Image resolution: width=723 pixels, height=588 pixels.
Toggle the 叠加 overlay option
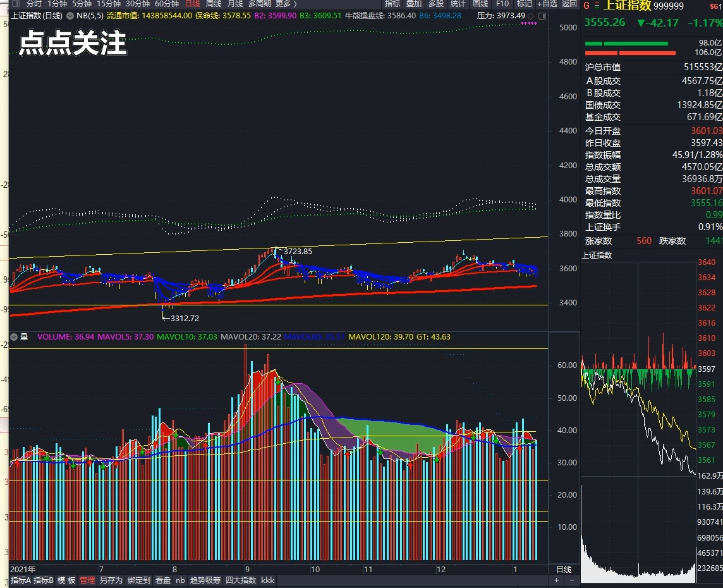(413, 4)
